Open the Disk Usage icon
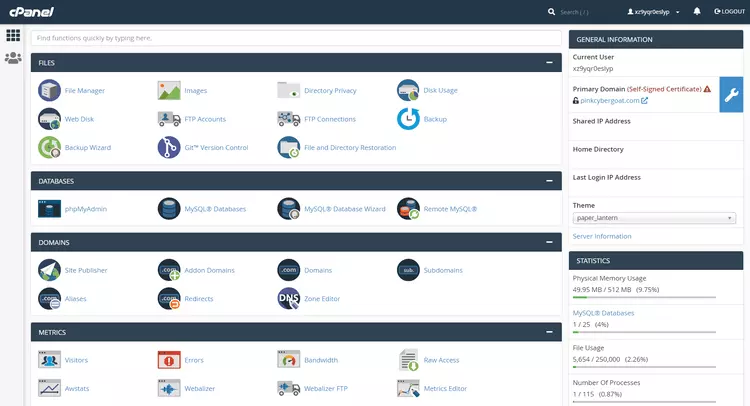Viewport: 750px width, 406px height. point(408,90)
